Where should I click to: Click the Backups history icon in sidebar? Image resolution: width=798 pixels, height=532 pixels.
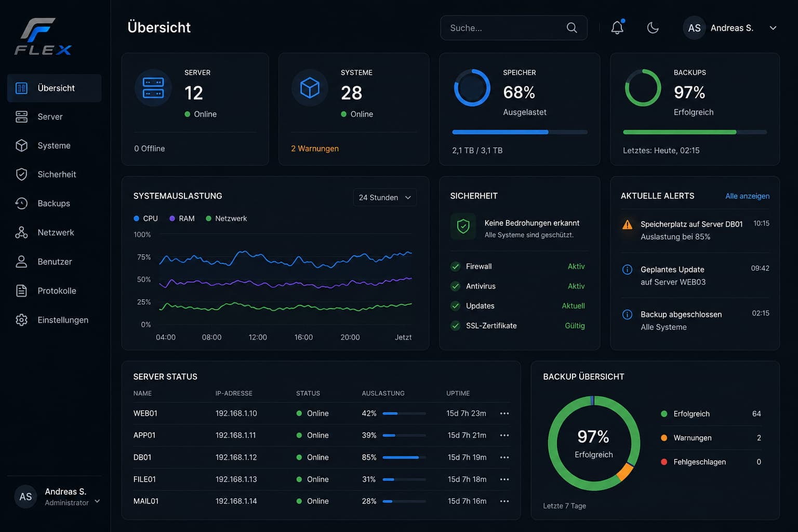click(21, 203)
